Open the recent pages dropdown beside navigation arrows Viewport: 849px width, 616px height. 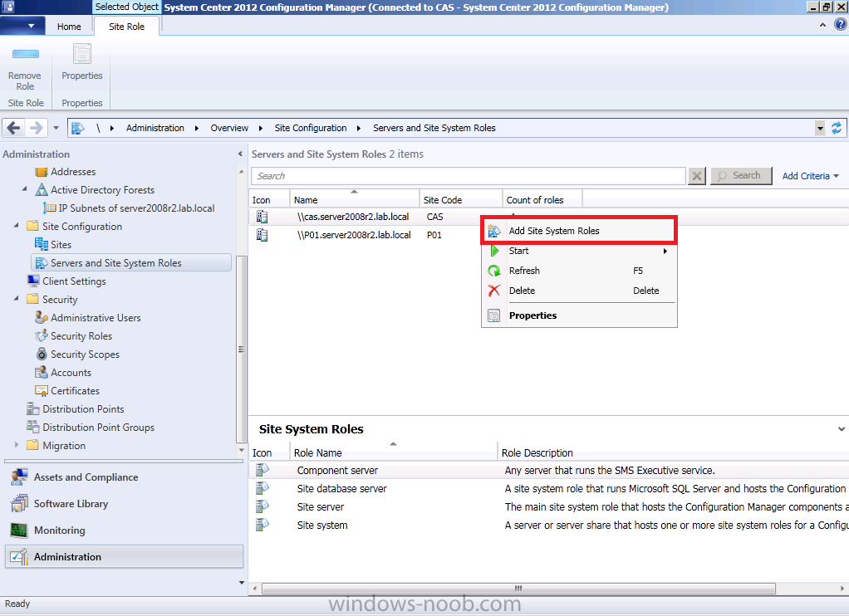click(x=56, y=129)
